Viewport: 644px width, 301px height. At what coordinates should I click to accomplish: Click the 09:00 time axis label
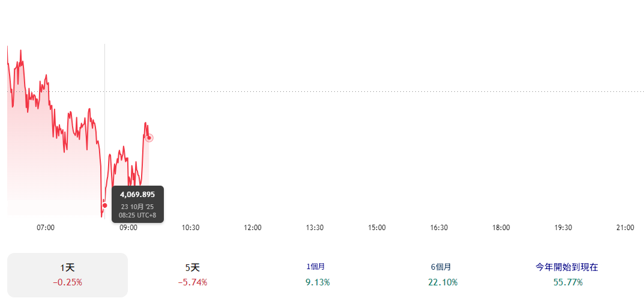point(128,228)
